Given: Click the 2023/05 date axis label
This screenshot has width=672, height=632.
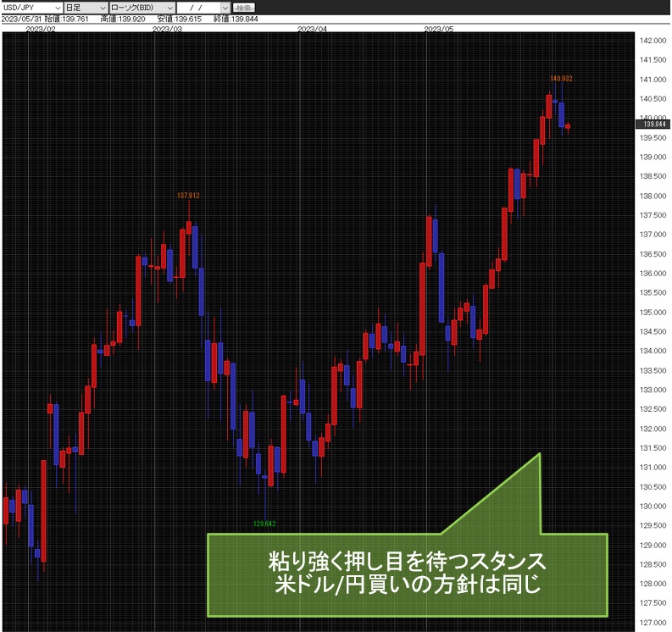Looking at the screenshot, I should coord(438,29).
